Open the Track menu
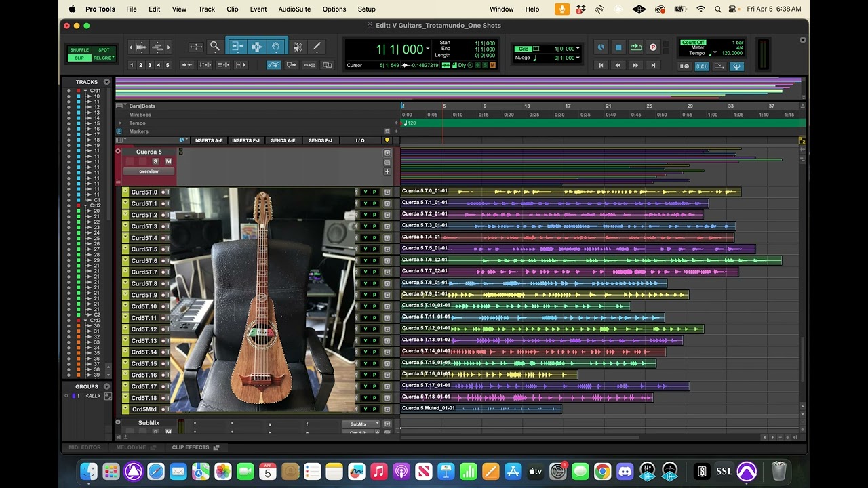Image resolution: width=868 pixels, height=488 pixels. (x=207, y=9)
